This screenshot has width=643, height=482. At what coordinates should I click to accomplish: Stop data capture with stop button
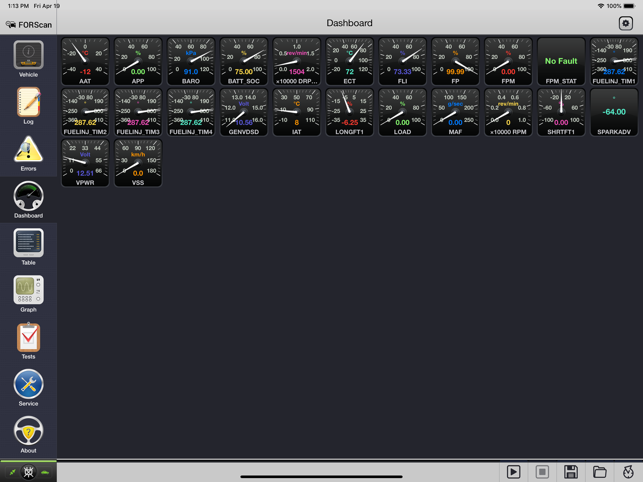coord(542,472)
